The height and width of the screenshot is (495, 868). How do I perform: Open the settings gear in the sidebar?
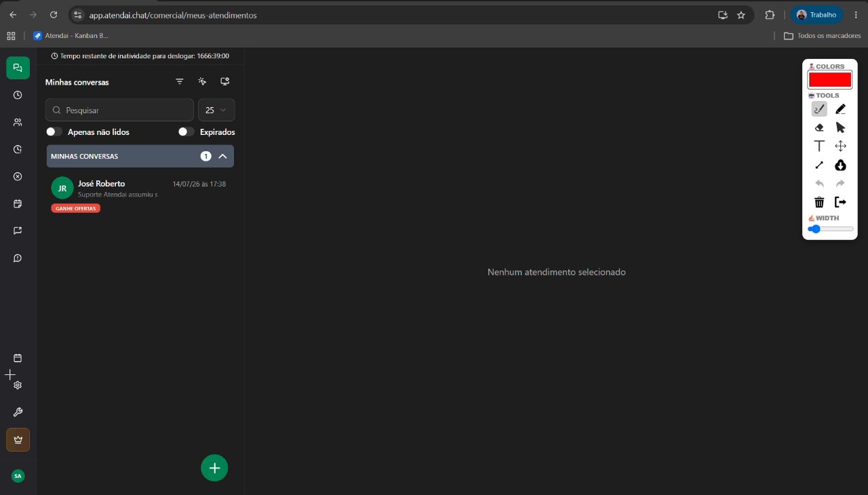point(18,385)
